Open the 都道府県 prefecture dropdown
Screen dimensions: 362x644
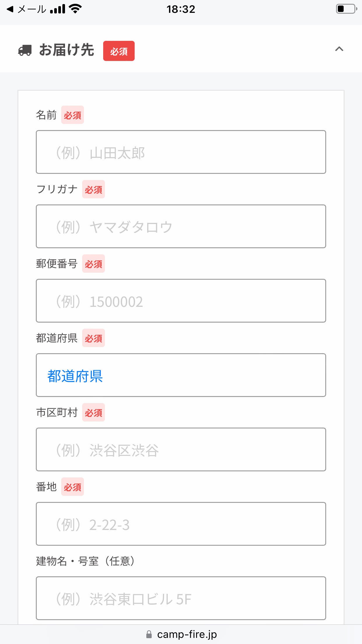click(x=181, y=375)
